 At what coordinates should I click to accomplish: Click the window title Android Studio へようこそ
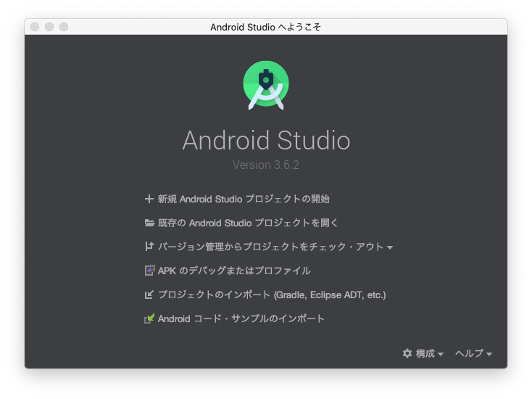click(x=266, y=27)
